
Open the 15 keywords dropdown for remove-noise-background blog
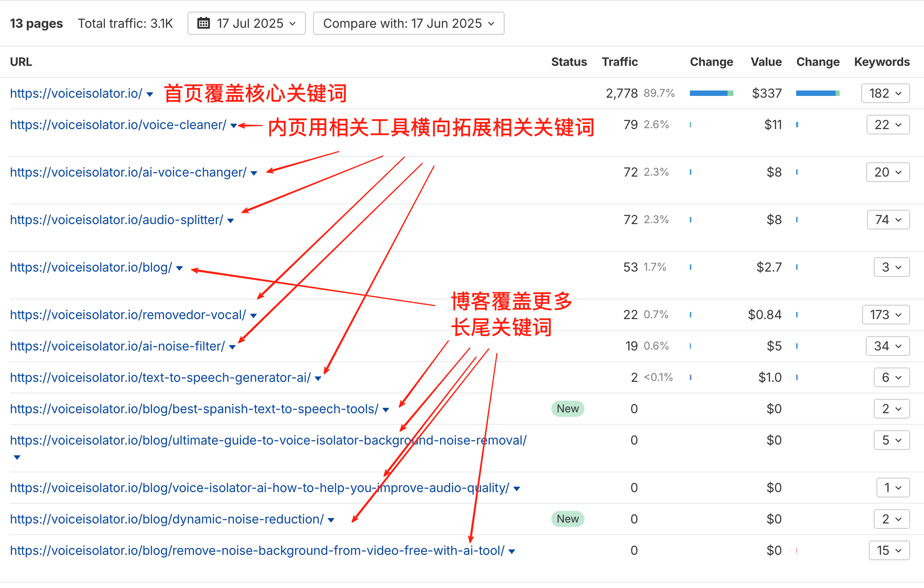(889, 550)
